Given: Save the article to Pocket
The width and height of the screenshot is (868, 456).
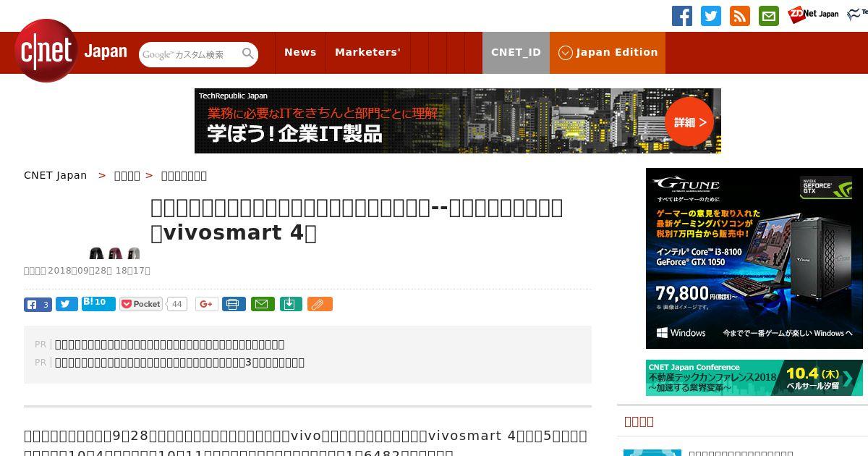Looking at the screenshot, I should (x=141, y=304).
